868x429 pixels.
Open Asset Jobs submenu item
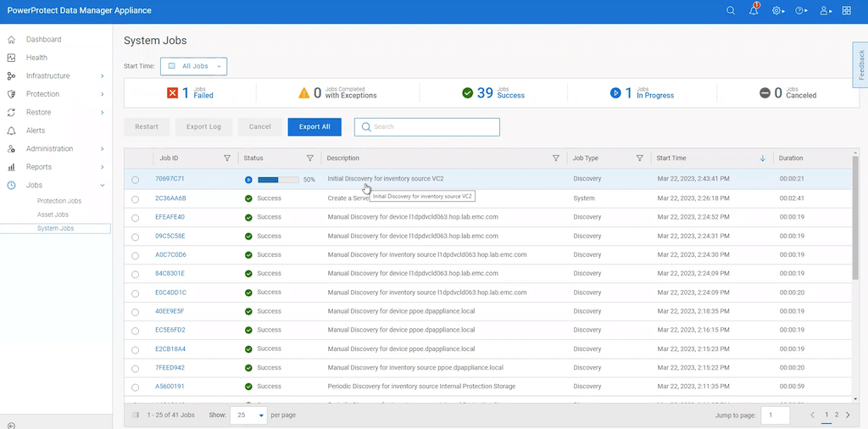click(53, 214)
